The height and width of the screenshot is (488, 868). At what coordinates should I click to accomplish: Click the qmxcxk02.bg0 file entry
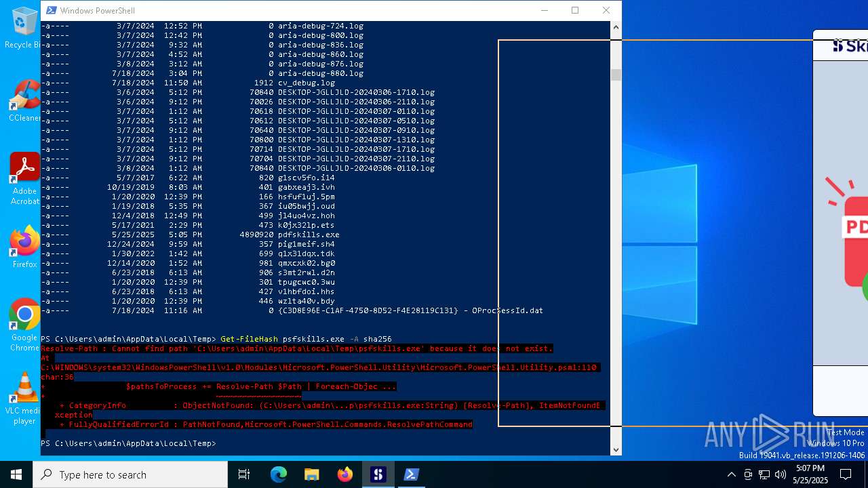pyautogui.click(x=307, y=263)
